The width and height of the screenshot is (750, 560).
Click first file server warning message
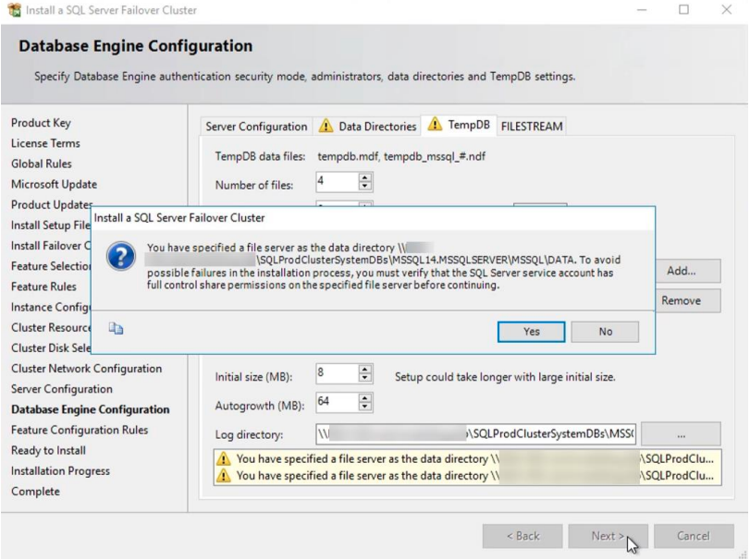coord(467,458)
